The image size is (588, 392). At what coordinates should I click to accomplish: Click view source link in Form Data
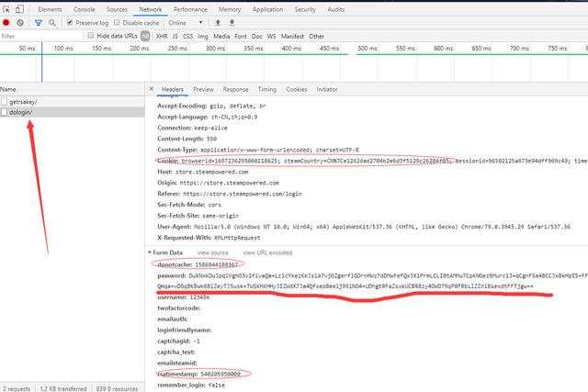[x=212, y=252]
